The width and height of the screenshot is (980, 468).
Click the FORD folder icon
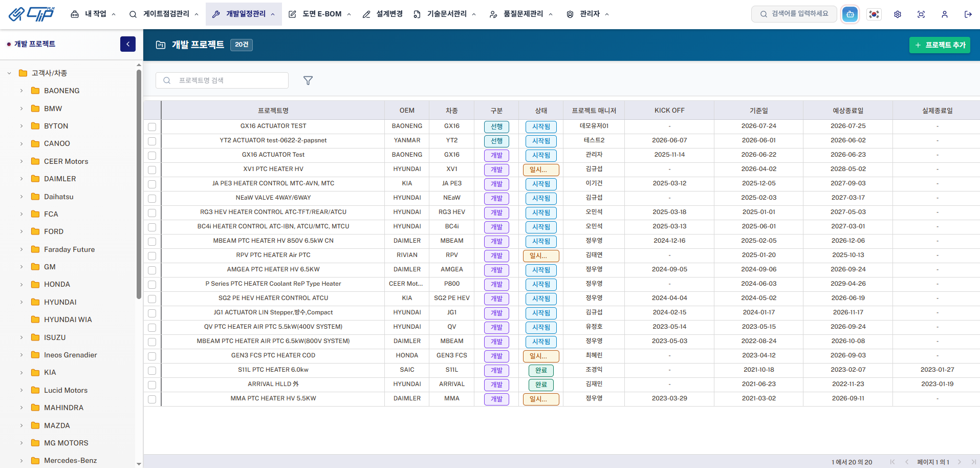pos(35,231)
